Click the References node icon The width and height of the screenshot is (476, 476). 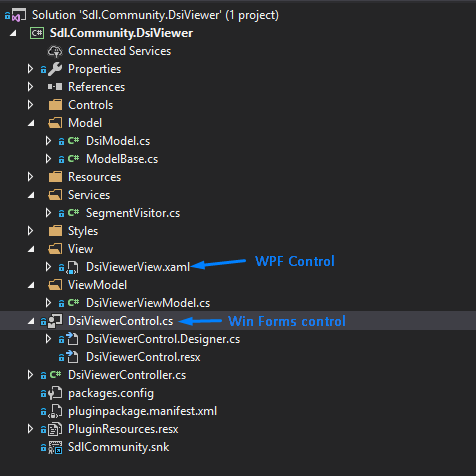point(55,87)
